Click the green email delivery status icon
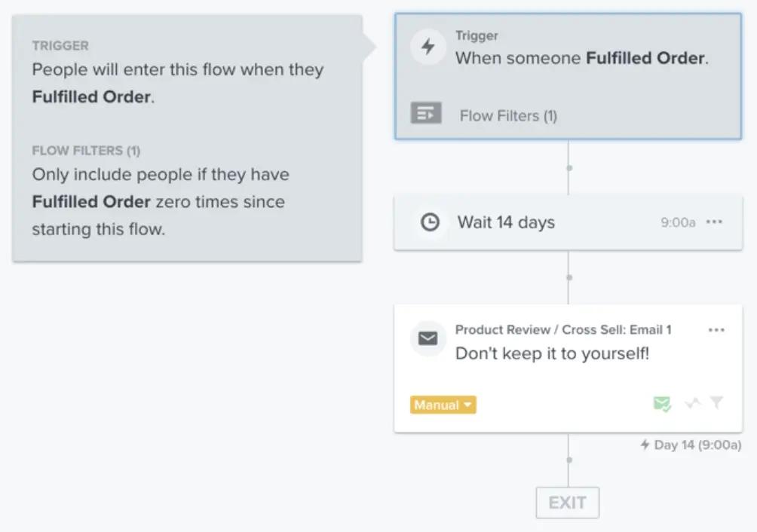Screen dimensions: 757x532 [x=661, y=404]
